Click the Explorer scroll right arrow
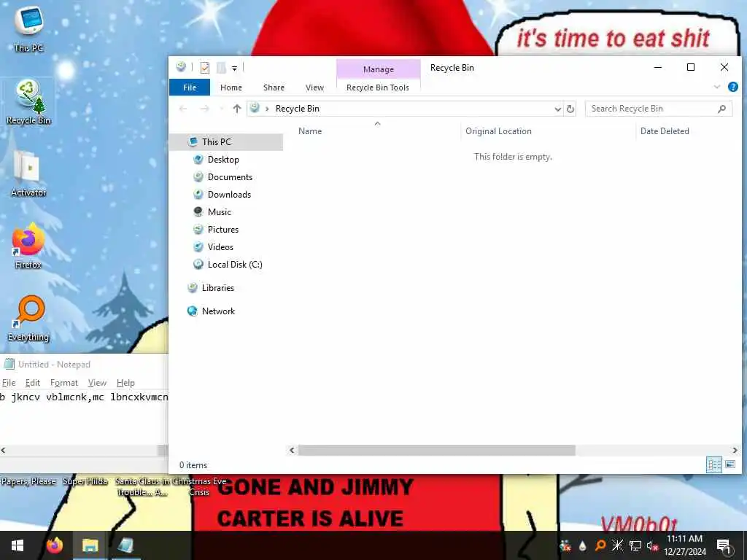The image size is (747, 560). click(735, 450)
